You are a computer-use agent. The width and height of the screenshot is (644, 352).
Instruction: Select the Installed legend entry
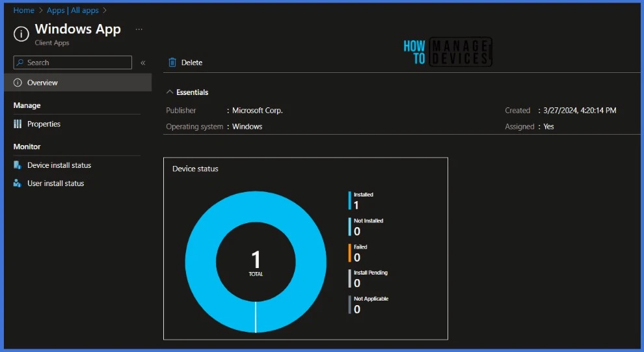pos(361,200)
